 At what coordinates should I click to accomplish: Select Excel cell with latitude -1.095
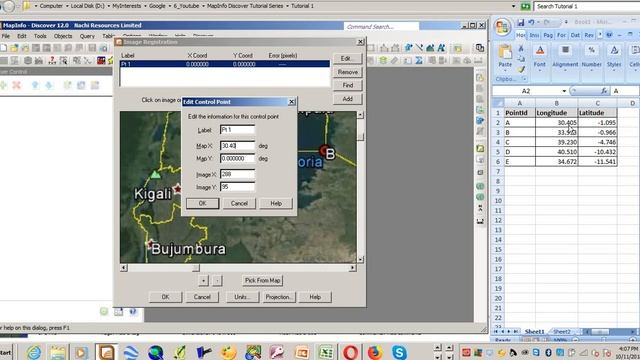pos(597,122)
